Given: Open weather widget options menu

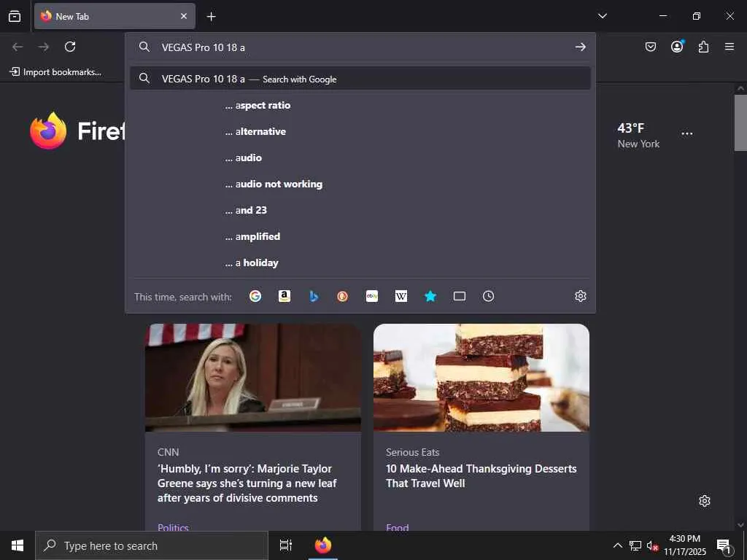Looking at the screenshot, I should click(687, 133).
